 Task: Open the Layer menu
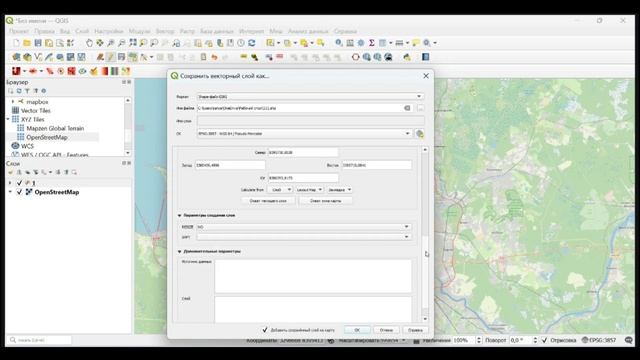pyautogui.click(x=82, y=31)
